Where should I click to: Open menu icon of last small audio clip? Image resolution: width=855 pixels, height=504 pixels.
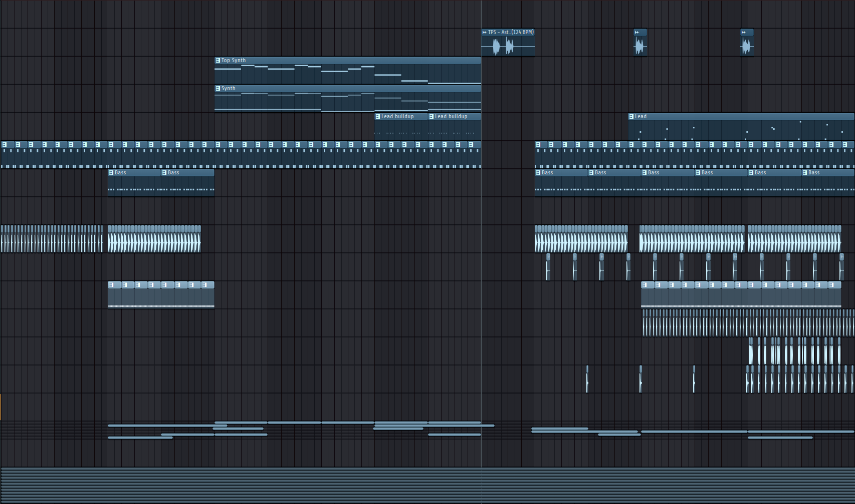click(x=744, y=32)
